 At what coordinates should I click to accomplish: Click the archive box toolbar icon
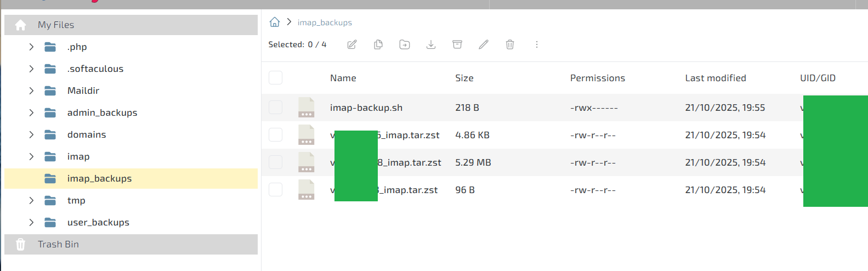457,44
